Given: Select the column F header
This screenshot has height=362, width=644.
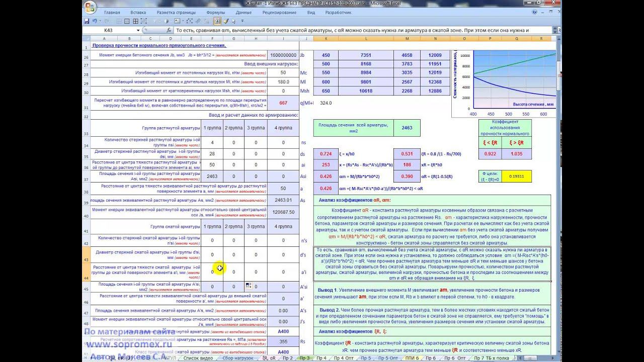Looking at the screenshot, I should 212,38.
